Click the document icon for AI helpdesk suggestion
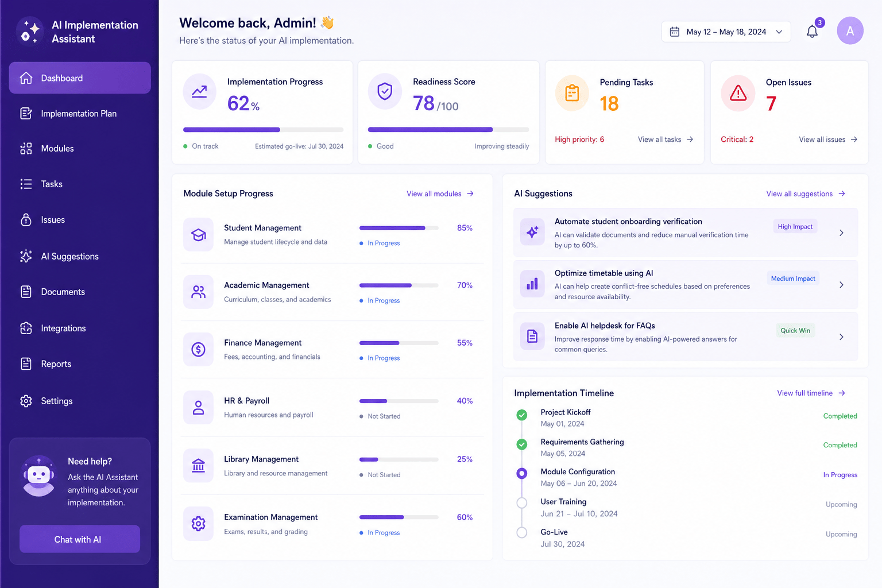This screenshot has height=588, width=882. pyautogui.click(x=532, y=336)
